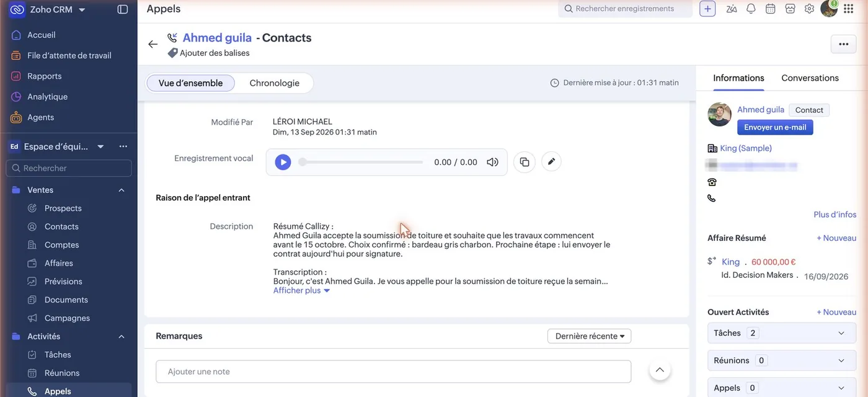Go back with the left arrow
868x397 pixels.
point(153,44)
